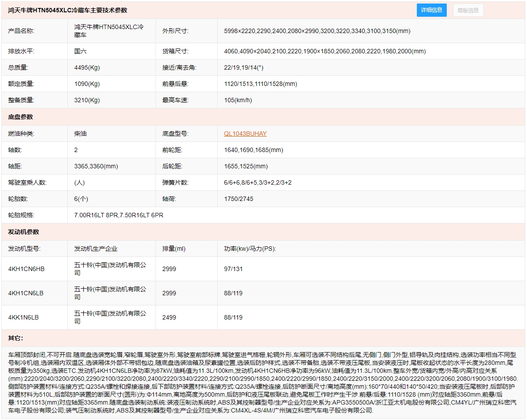Click the 最高车速 value 105(km/h)
The height and width of the screenshot is (420, 527).
tap(238, 100)
